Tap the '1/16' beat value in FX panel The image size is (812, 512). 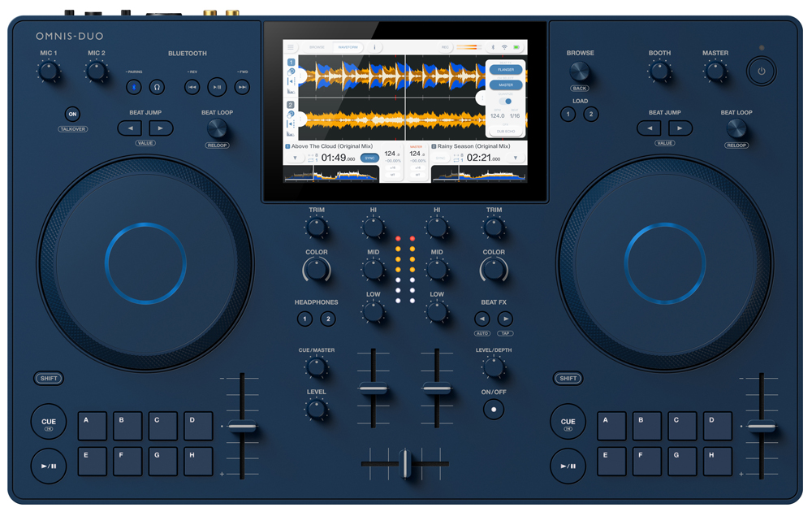click(515, 115)
